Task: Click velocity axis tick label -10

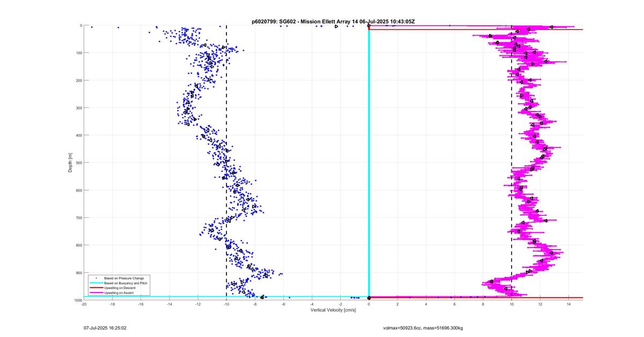Action: [x=226, y=304]
